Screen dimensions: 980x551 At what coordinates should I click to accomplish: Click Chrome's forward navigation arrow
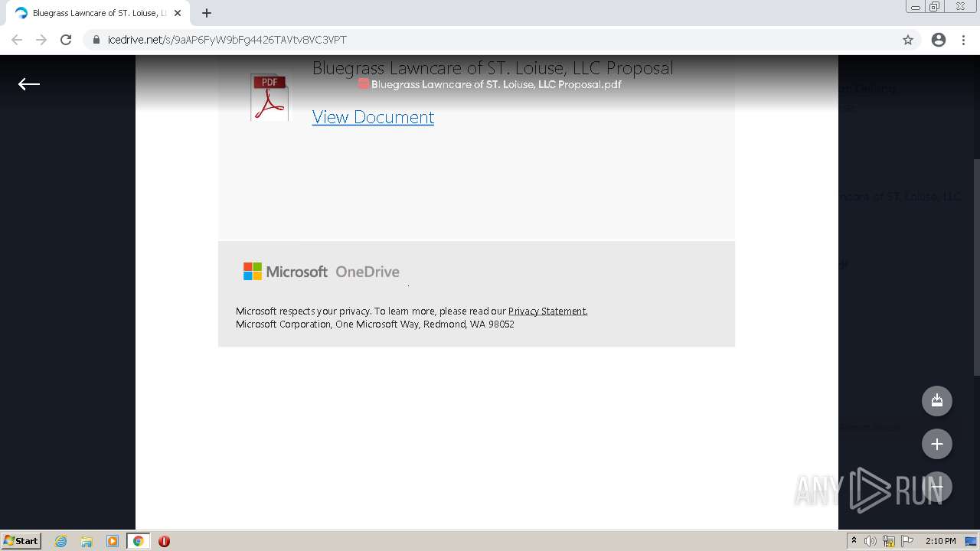point(41,40)
